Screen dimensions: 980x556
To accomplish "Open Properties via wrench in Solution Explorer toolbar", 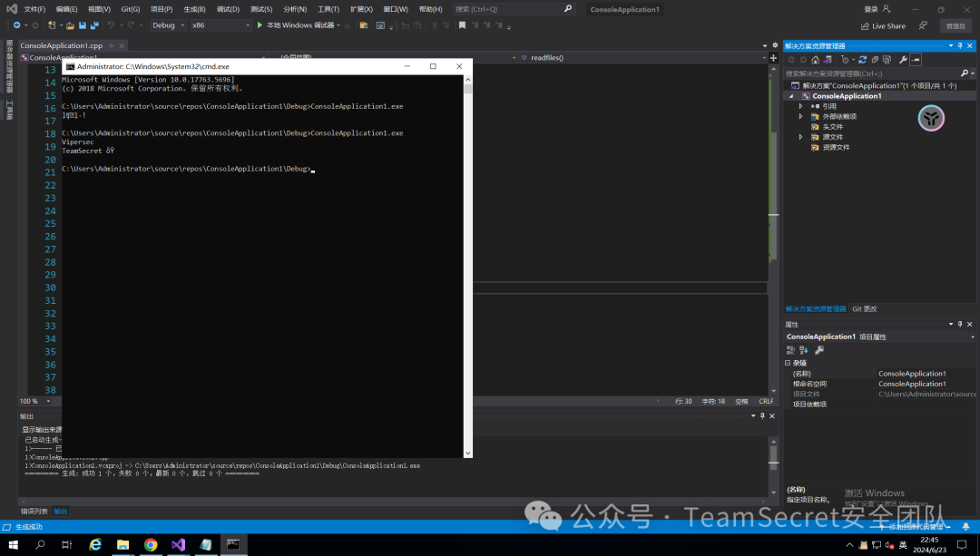I will [x=903, y=60].
